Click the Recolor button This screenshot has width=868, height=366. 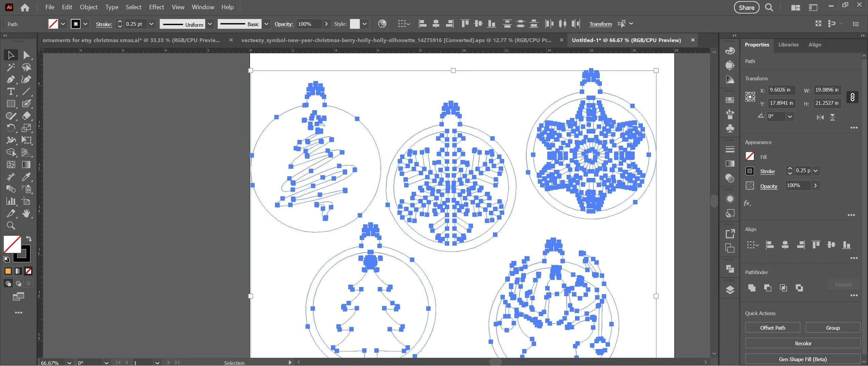pos(803,343)
